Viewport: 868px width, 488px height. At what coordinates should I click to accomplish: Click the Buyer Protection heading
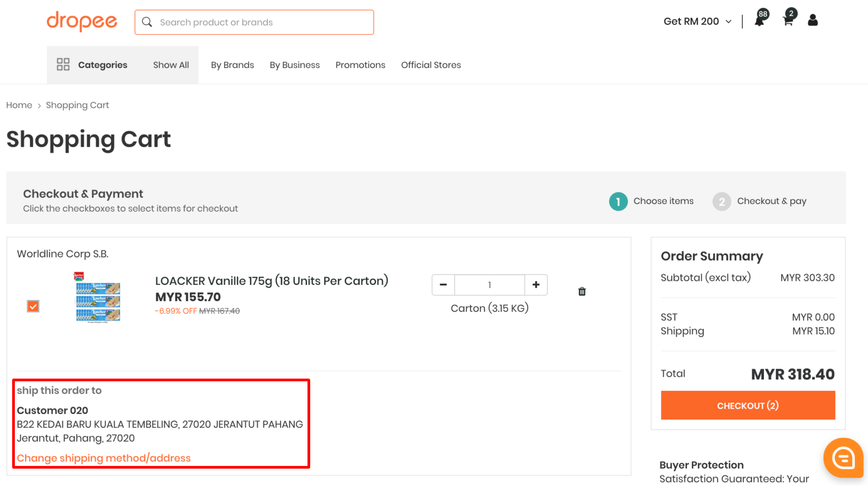pos(701,465)
